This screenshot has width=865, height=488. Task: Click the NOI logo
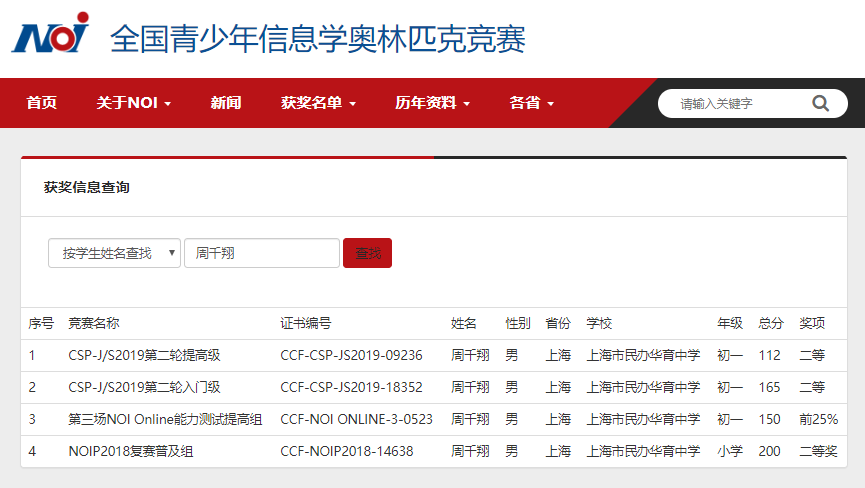click(50, 33)
